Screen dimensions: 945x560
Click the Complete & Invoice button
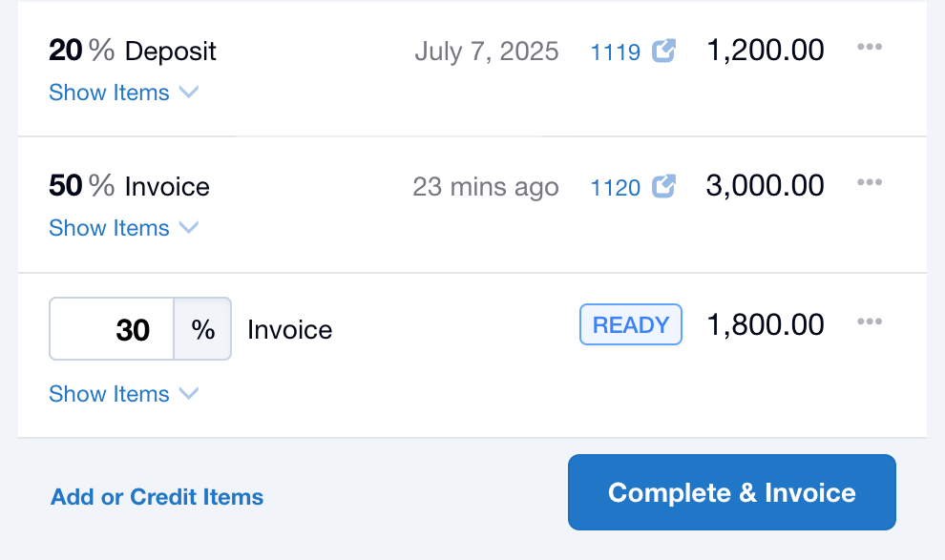pyautogui.click(x=731, y=492)
